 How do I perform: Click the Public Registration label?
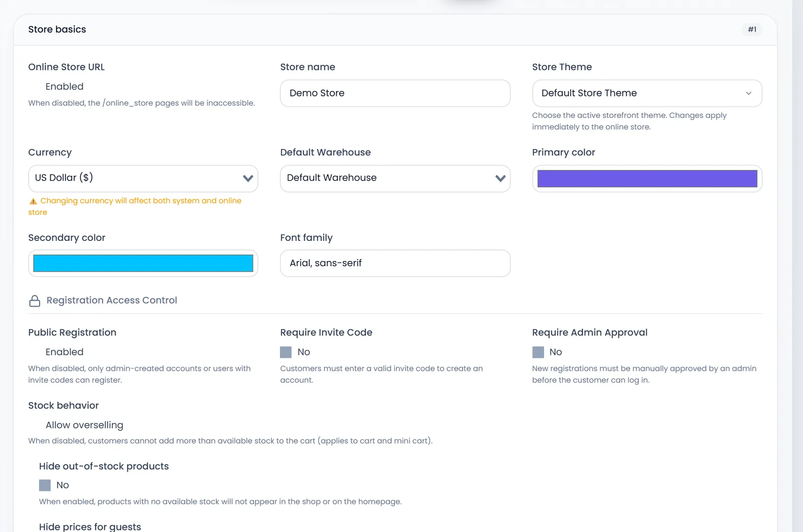(72, 333)
